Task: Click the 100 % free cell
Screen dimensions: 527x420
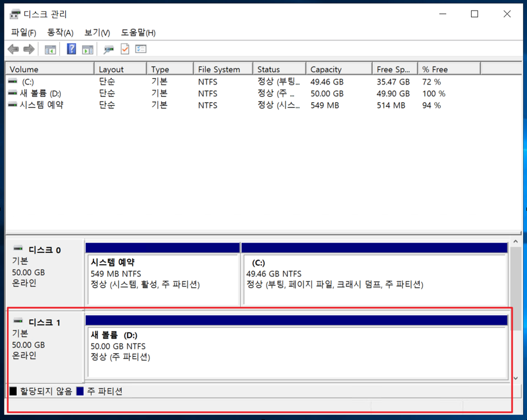Action: pyautogui.click(x=434, y=94)
